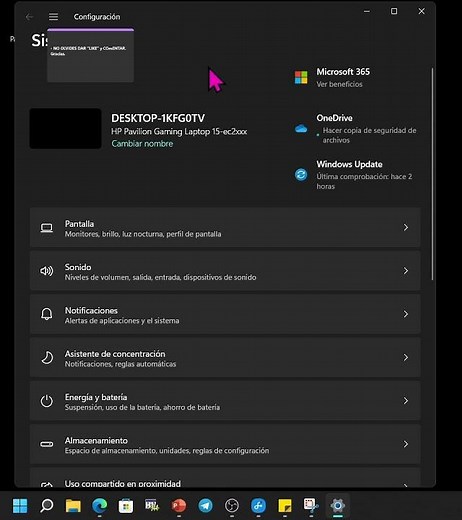
Task: Click the Notificaciones bell icon
Action: click(47, 314)
